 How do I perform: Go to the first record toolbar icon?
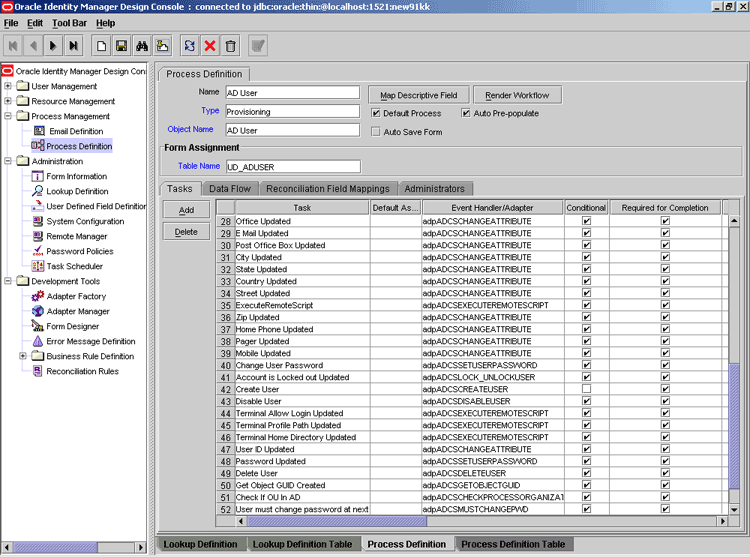pos(13,46)
